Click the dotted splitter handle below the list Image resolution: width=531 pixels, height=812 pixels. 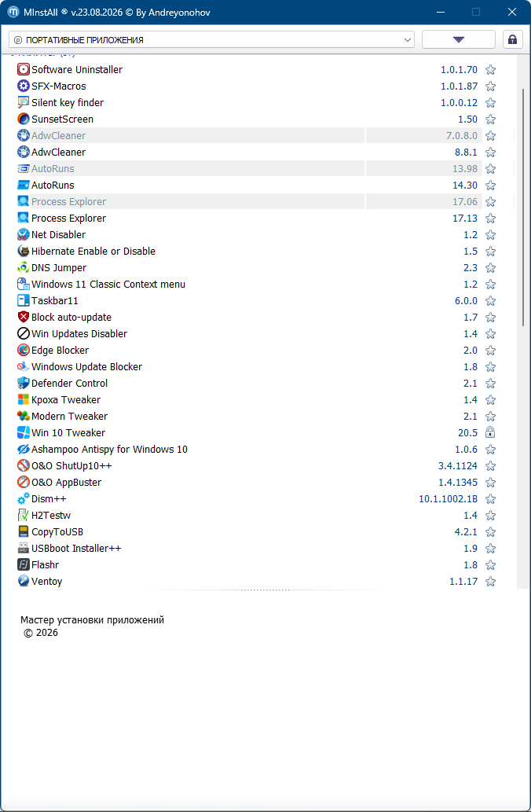[265, 590]
